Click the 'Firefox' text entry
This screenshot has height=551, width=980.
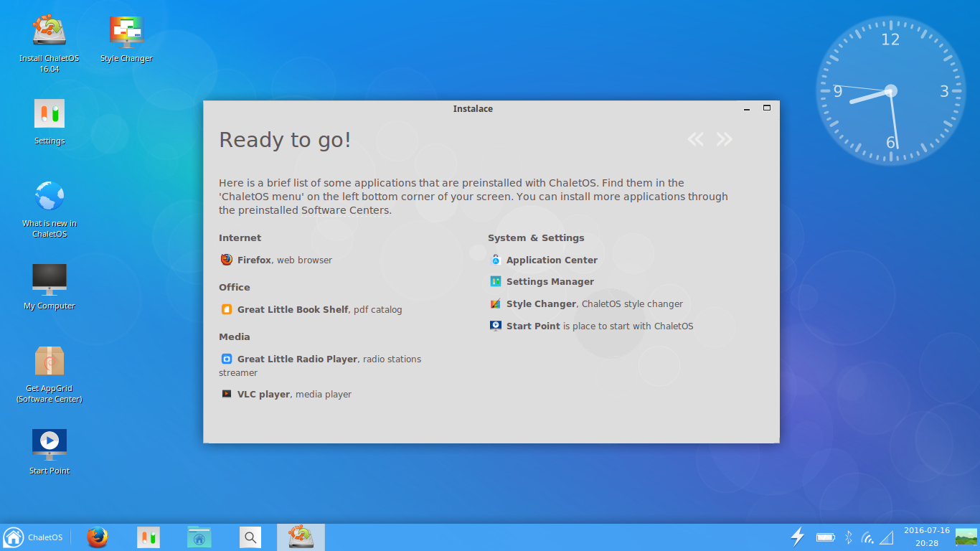pyautogui.click(x=254, y=260)
